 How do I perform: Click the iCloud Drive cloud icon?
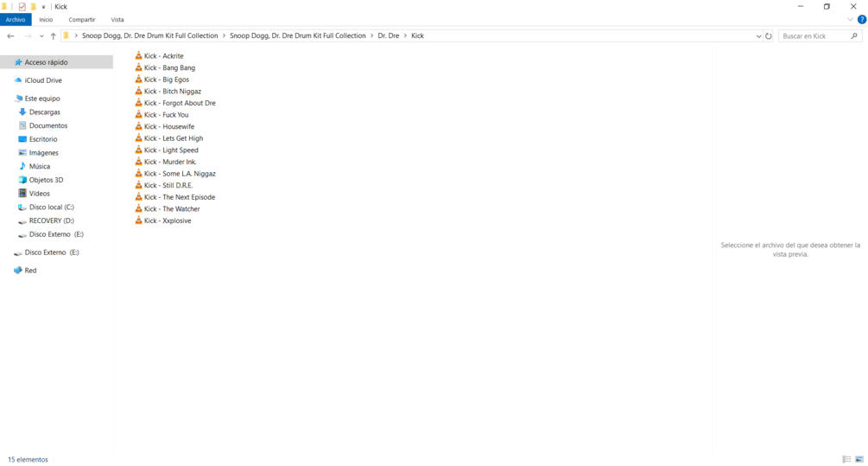click(x=18, y=80)
